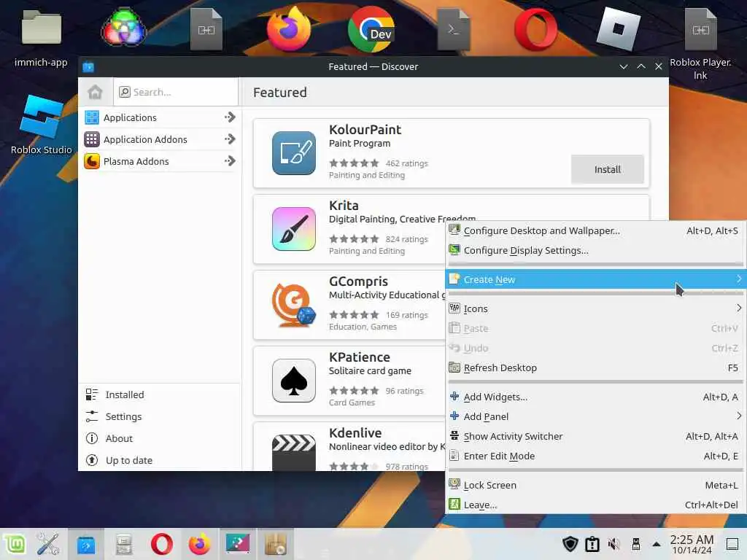The height and width of the screenshot is (560, 747).
Task: Open the system tools wrench taskbar icon
Action: [48, 544]
